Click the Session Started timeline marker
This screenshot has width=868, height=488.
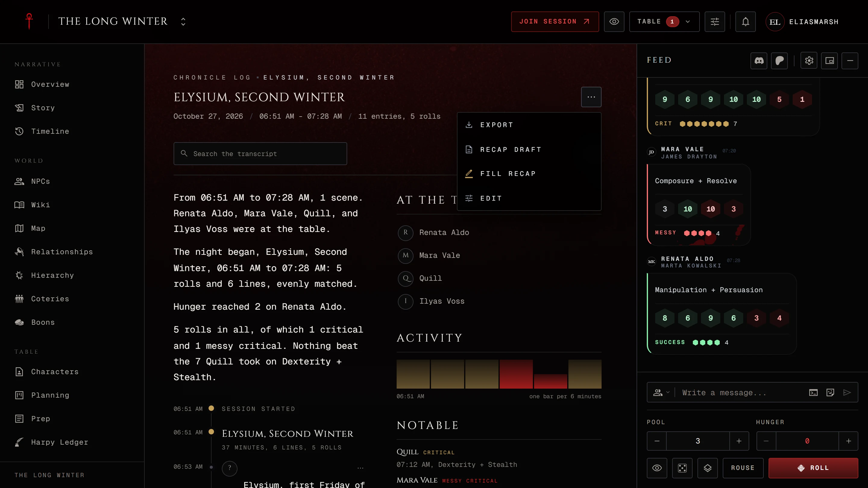(x=211, y=408)
